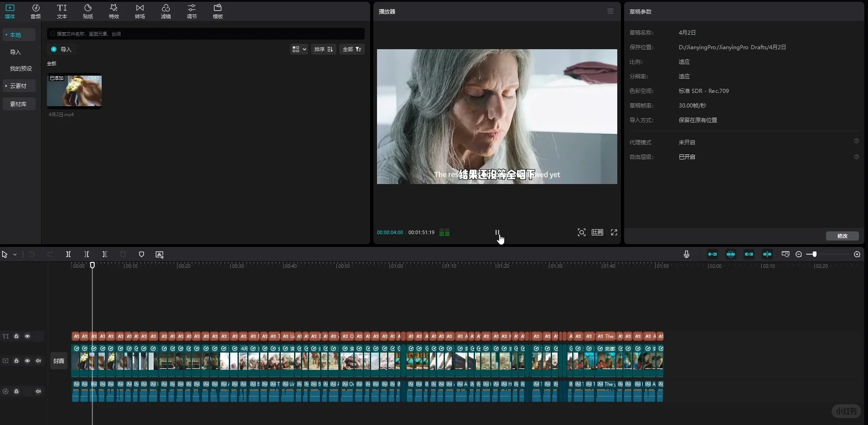Click the trim-left clip tool icon
Viewport: 868px width, 425px height.
(87, 254)
